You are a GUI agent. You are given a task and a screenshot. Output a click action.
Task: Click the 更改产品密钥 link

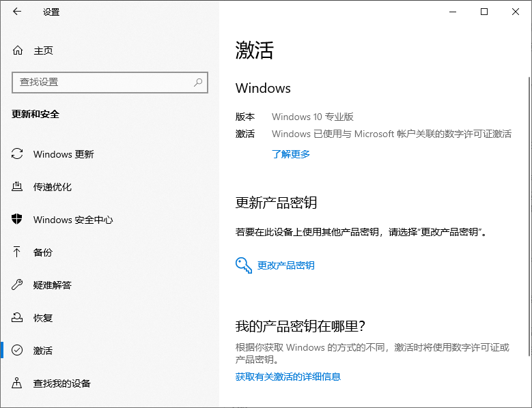(x=285, y=265)
